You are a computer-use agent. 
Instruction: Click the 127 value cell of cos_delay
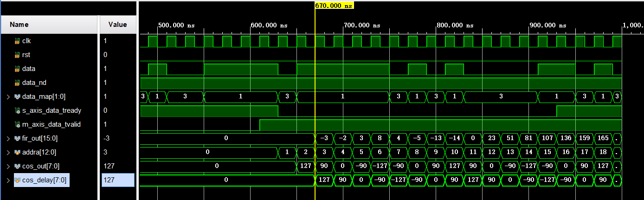click(x=118, y=180)
